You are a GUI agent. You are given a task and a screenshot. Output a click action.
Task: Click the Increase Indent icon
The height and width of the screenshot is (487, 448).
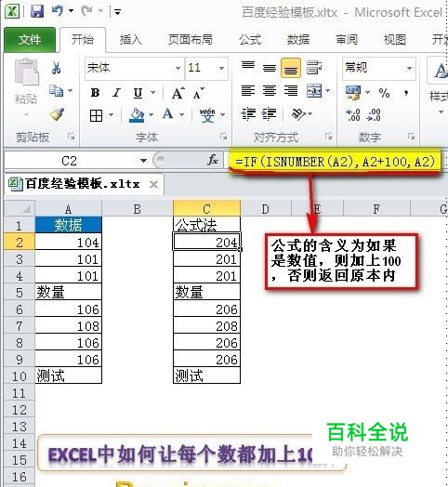click(269, 113)
